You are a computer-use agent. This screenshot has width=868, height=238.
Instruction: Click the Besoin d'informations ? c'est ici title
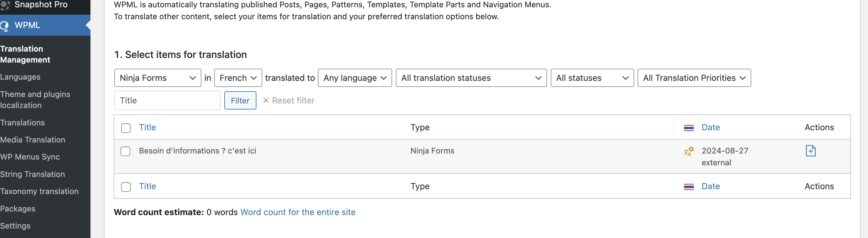tap(197, 151)
